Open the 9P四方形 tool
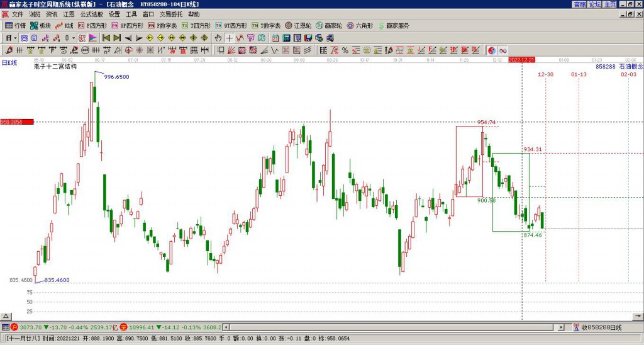Screen dimensions: 644x345 (127, 25)
